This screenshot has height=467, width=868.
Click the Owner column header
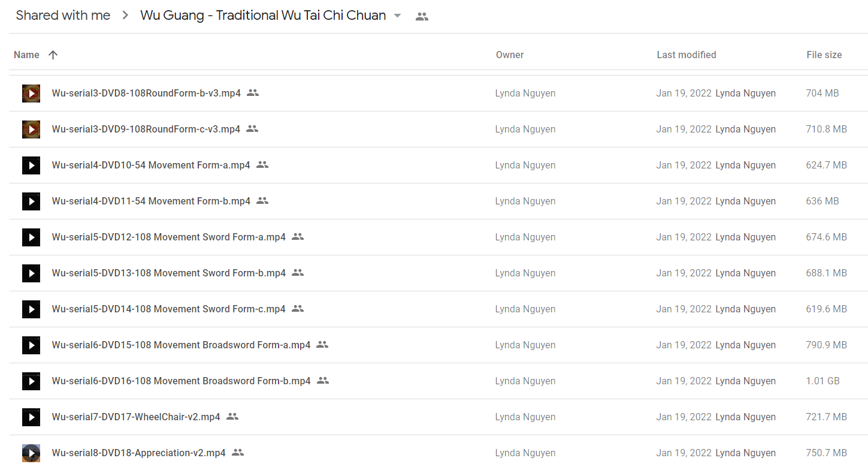[x=510, y=55]
